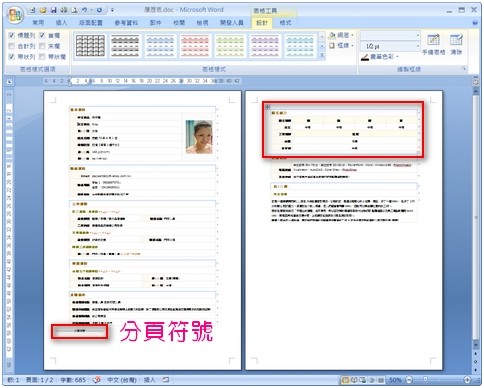The height and width of the screenshot is (388, 484).
Task: Click the zoom in plus button
Action: click(467, 380)
